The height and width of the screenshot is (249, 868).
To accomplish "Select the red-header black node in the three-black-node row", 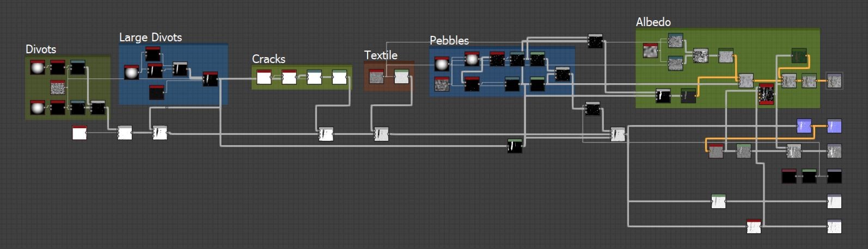I will click(x=789, y=176).
